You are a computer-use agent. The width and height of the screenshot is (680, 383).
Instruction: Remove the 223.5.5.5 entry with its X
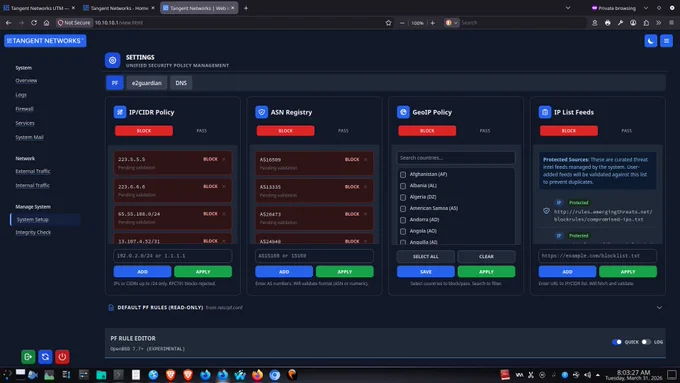click(x=224, y=159)
